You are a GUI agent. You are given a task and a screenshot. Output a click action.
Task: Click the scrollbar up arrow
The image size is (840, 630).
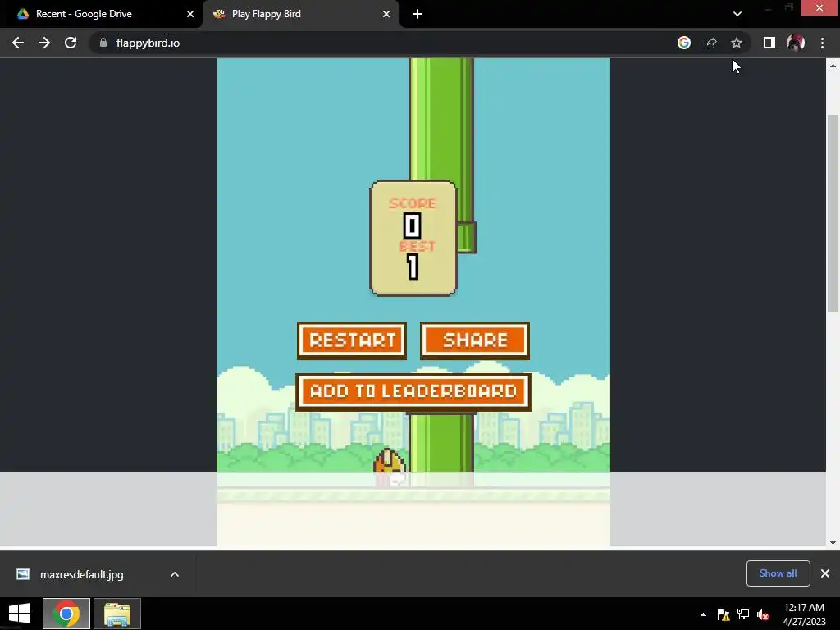click(833, 66)
